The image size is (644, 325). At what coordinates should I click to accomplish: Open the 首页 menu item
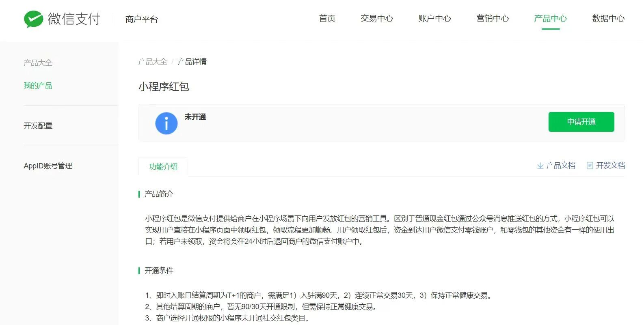[327, 18]
